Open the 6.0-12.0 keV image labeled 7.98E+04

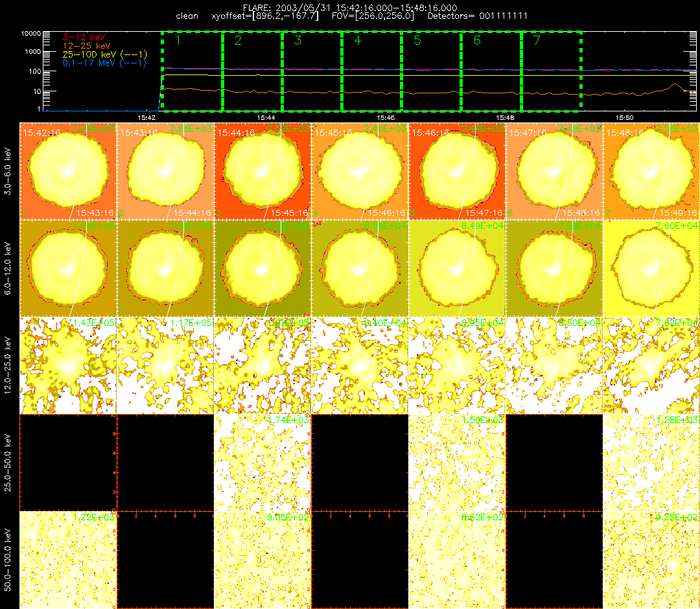coord(554,269)
